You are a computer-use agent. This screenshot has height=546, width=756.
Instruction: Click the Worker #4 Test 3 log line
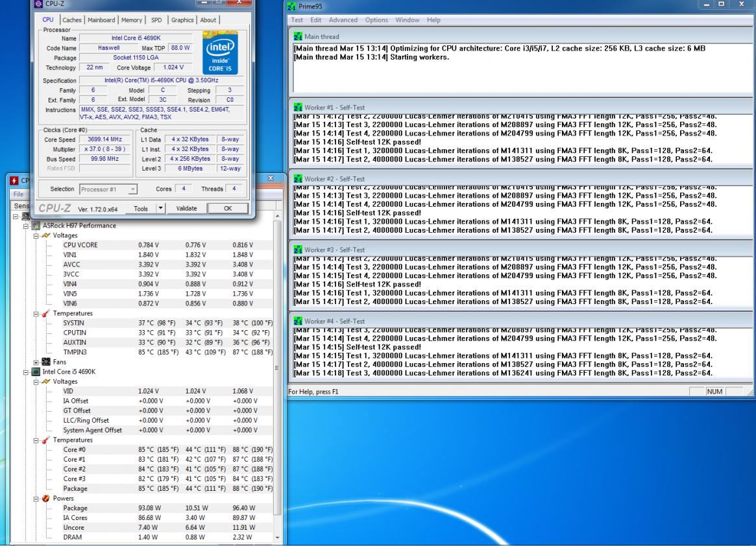click(504, 373)
